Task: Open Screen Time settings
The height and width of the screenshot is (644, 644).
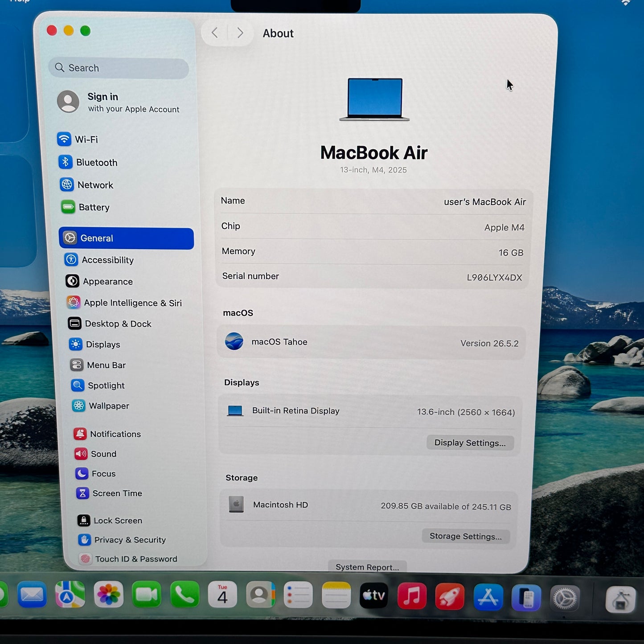Action: point(110,493)
